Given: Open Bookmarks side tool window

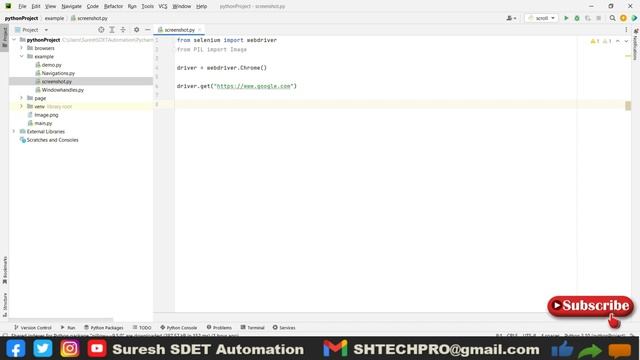Looking at the screenshot, I should (4, 270).
